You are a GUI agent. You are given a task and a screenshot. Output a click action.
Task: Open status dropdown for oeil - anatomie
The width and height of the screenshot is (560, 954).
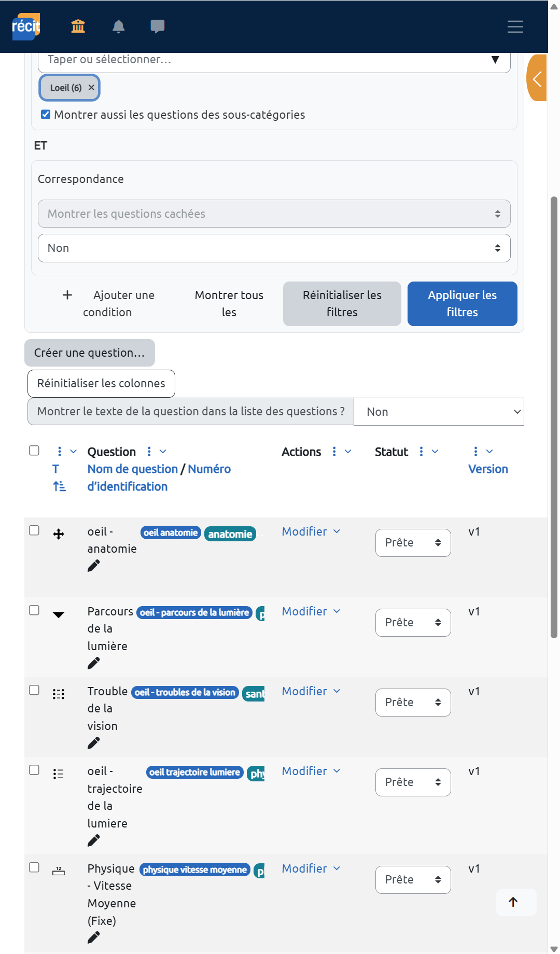tap(413, 543)
